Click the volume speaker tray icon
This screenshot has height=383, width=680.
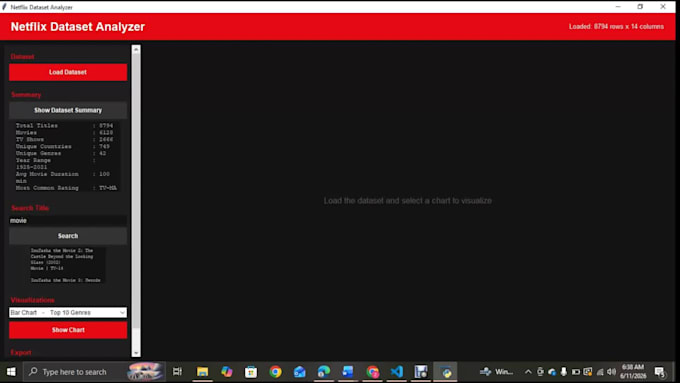click(611, 372)
